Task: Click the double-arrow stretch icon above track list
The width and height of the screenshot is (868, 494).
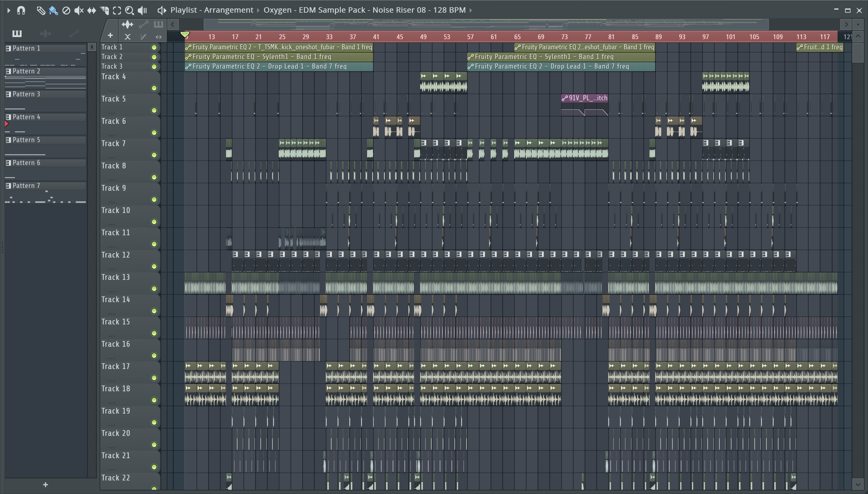Action: (x=159, y=37)
